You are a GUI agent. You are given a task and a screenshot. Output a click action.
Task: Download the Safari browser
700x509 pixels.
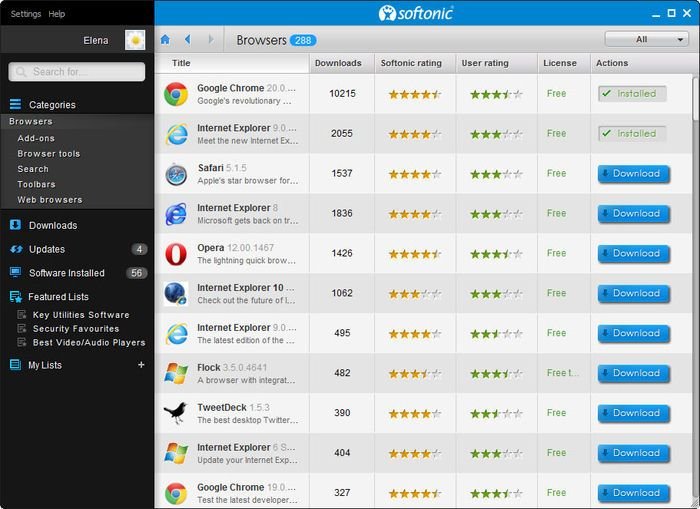[633, 174]
